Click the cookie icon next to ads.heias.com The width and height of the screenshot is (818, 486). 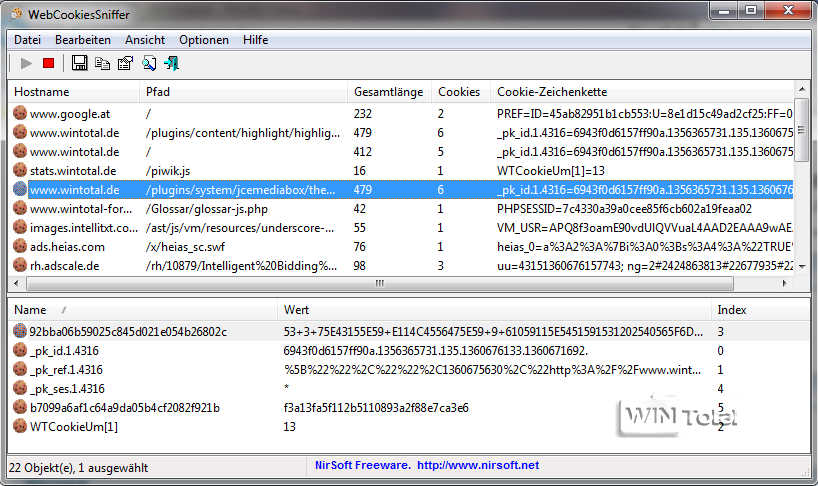click(20, 246)
